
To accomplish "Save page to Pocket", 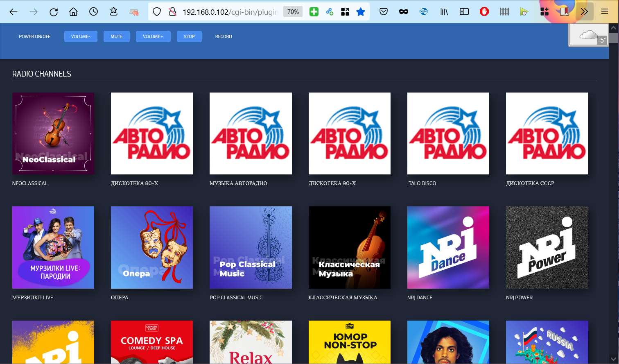I will pos(384,12).
